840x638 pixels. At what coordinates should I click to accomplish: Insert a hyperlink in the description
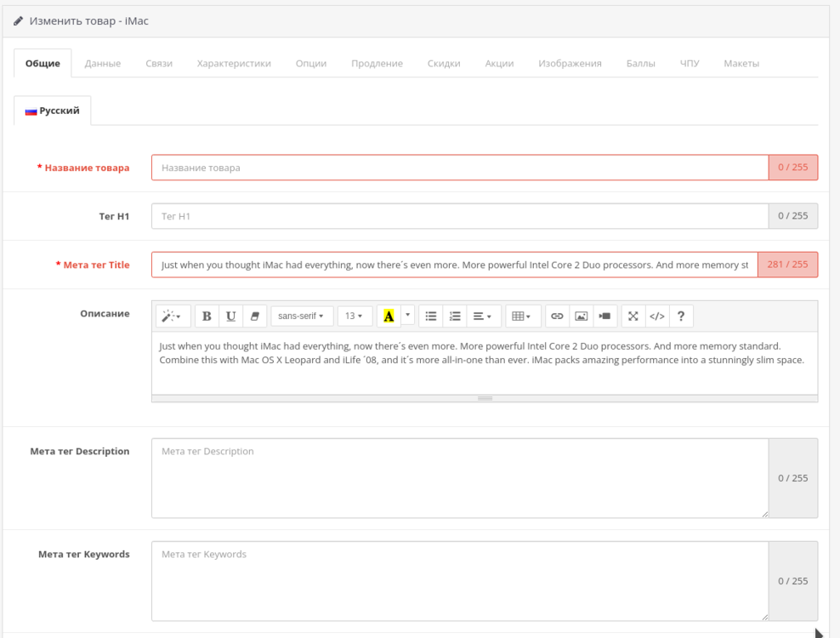557,316
